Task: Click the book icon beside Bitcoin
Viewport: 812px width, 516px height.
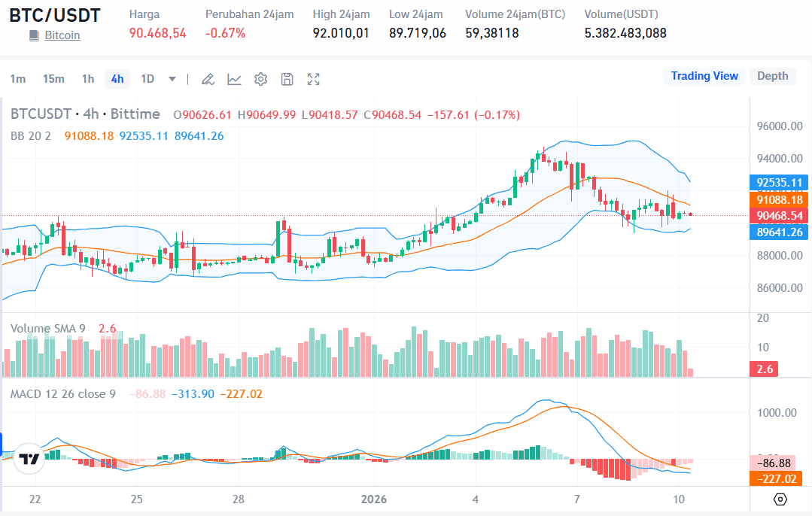Action: pos(34,35)
